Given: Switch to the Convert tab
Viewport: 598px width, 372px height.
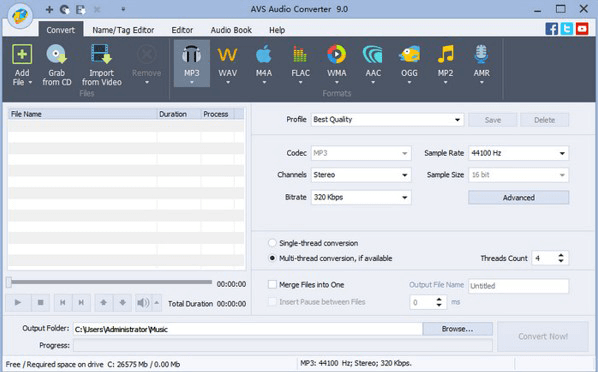Looking at the screenshot, I should click(61, 30).
